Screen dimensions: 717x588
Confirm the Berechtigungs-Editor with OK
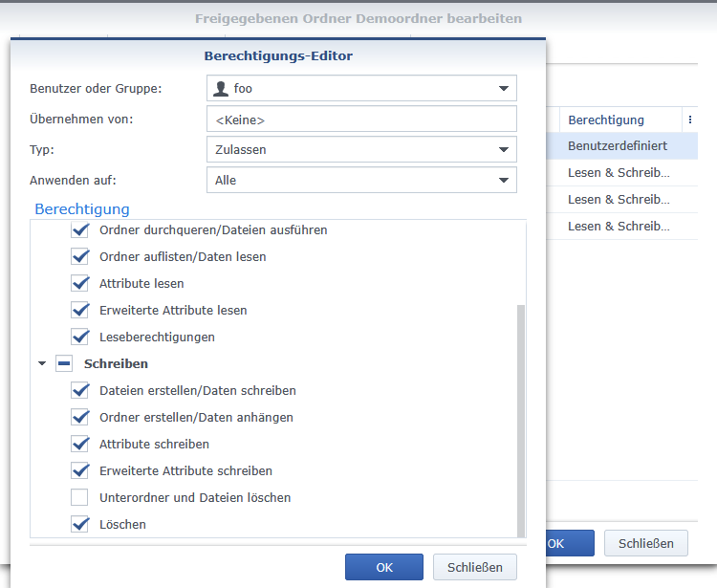tap(384, 567)
